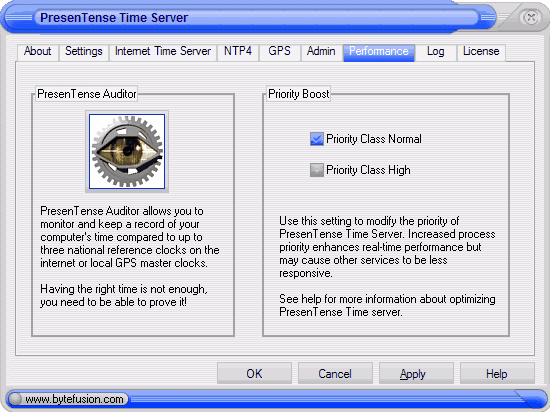Switch to the Admin tab

(x=321, y=52)
